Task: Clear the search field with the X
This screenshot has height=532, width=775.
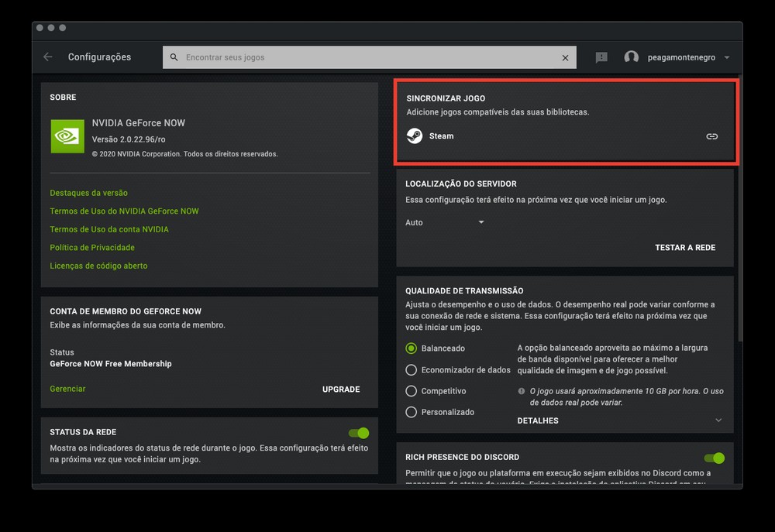Action: [x=566, y=58]
